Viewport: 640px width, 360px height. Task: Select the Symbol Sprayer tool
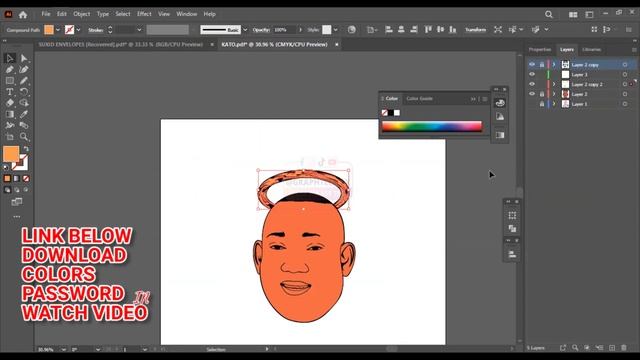(x=10, y=125)
